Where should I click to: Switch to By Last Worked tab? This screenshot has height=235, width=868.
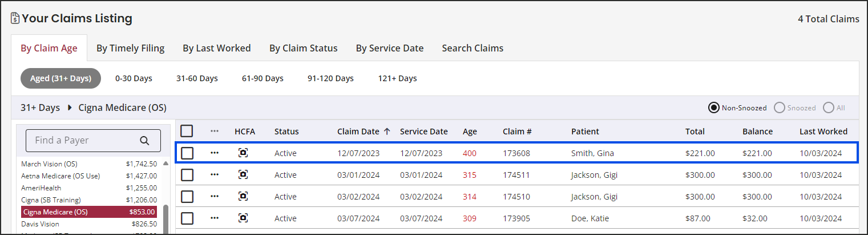click(217, 48)
